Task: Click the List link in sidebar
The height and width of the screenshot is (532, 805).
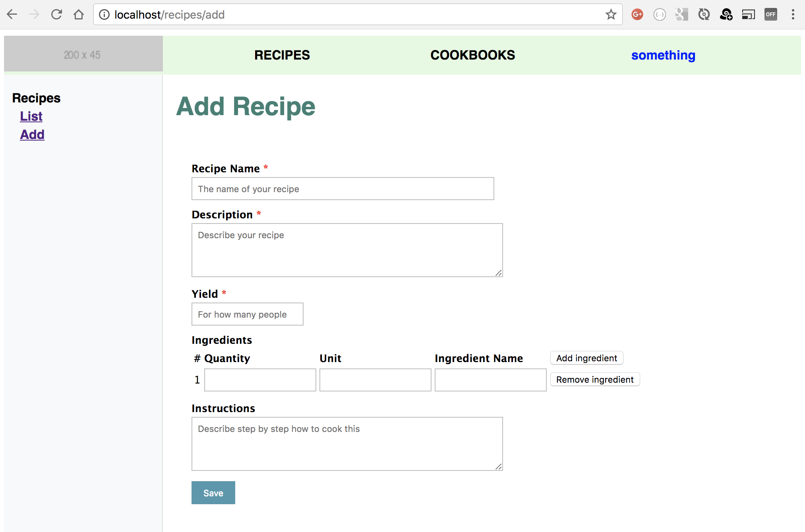Action: pyautogui.click(x=30, y=116)
